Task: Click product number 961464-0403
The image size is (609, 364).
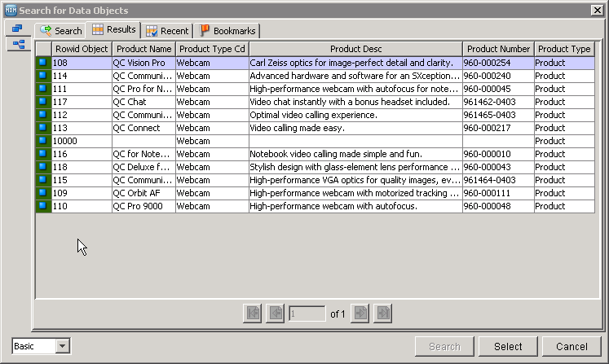Action: pyautogui.click(x=498, y=181)
